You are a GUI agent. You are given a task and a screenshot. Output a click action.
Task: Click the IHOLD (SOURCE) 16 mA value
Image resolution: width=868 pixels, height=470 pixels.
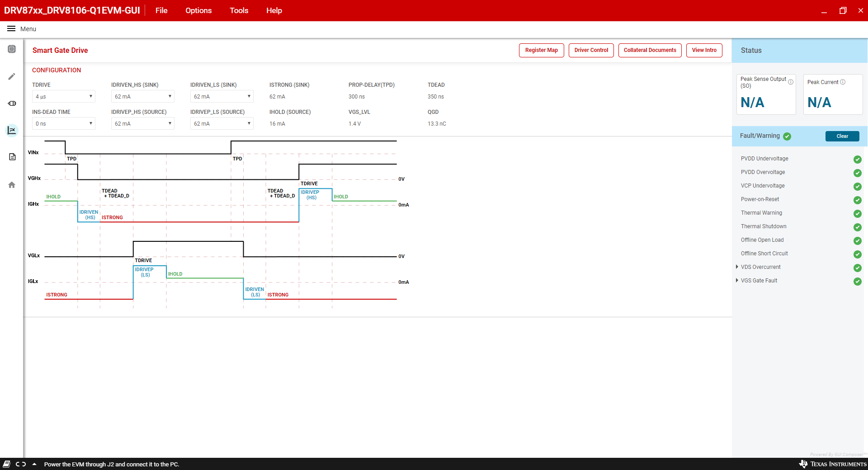(277, 124)
